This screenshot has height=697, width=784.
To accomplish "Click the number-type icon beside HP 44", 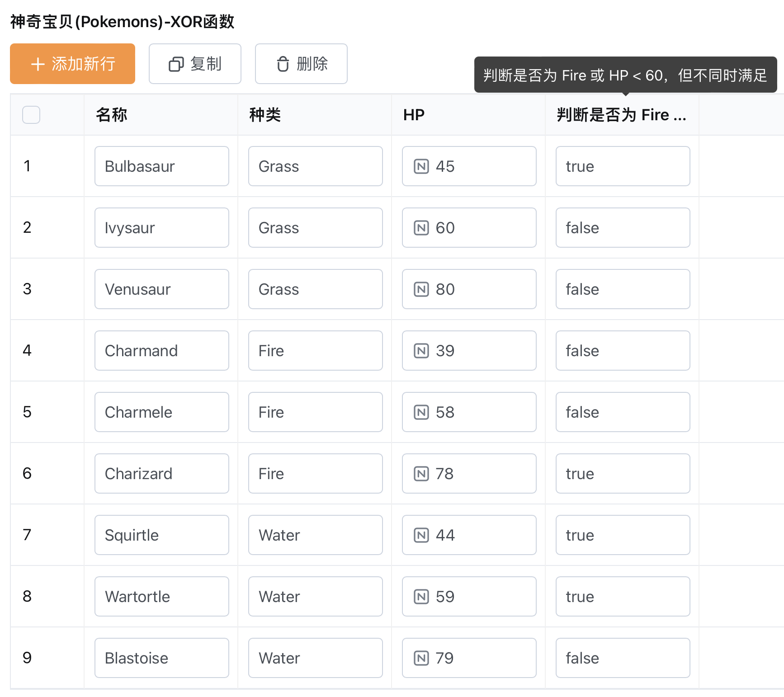I will [421, 535].
